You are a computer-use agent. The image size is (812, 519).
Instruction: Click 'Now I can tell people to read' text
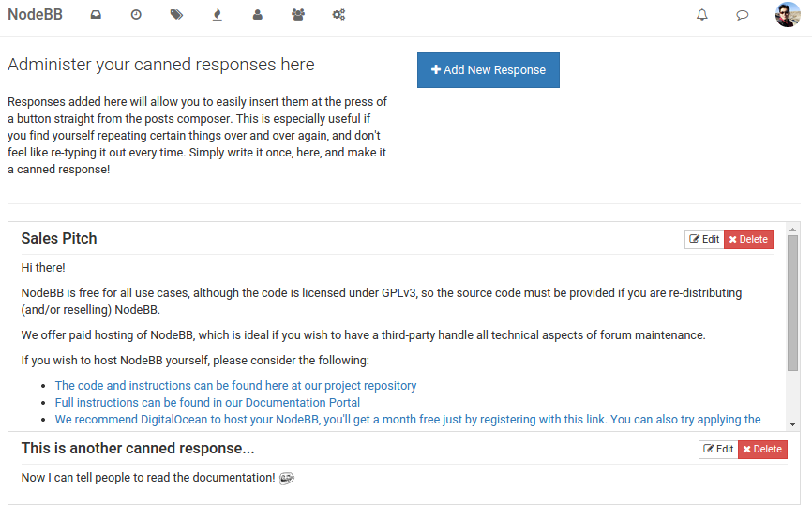point(148,478)
